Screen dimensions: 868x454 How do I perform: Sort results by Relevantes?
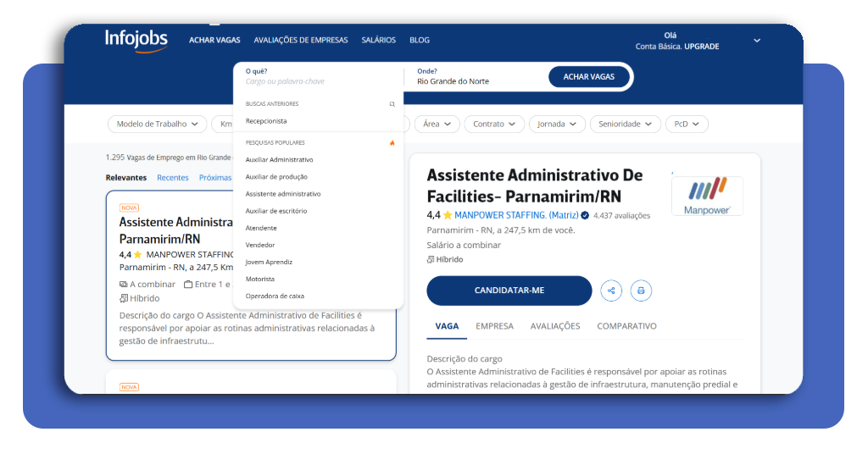126,178
